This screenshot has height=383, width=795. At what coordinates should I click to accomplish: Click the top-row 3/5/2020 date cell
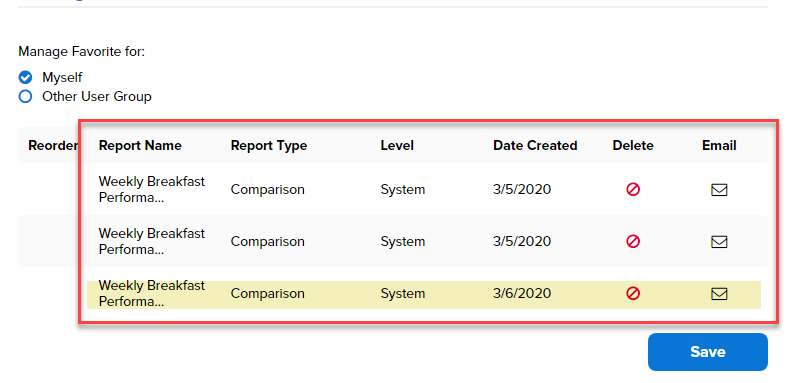(522, 190)
